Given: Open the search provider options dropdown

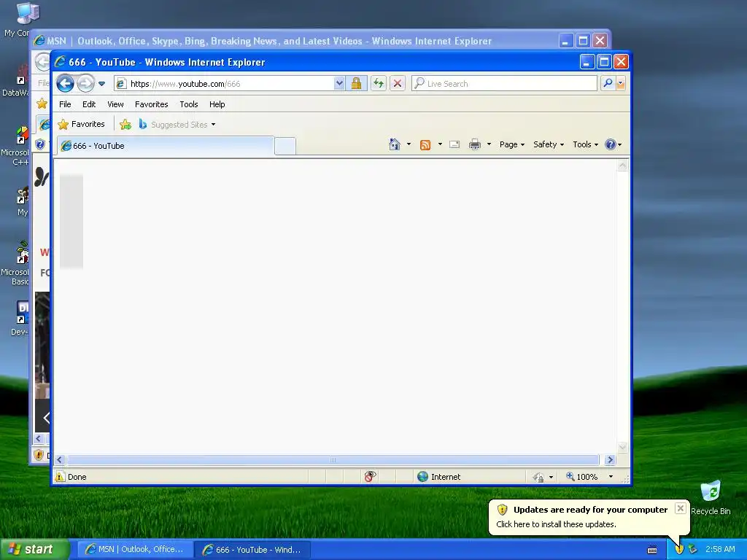Looking at the screenshot, I should [x=620, y=84].
